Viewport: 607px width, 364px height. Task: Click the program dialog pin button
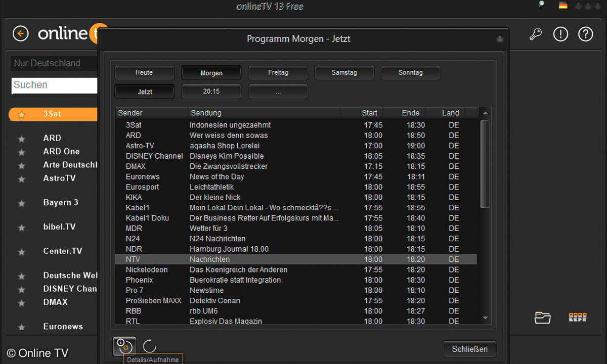[x=500, y=39]
